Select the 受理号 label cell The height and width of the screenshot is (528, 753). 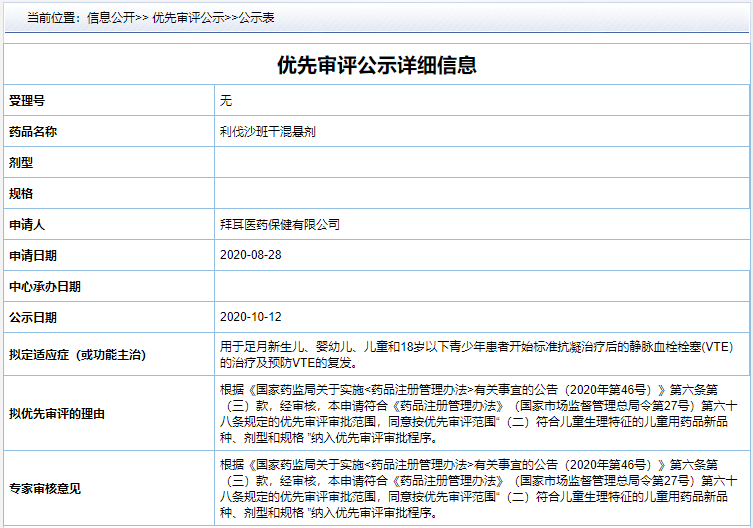point(109,100)
